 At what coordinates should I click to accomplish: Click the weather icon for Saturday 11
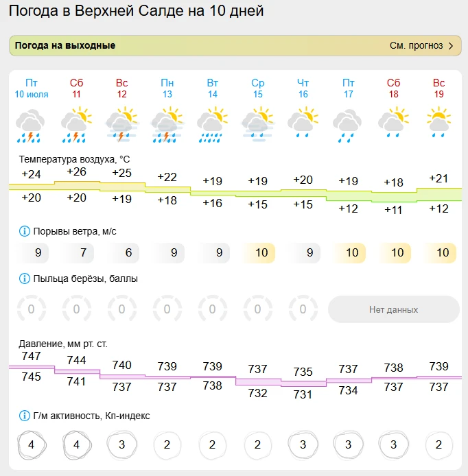click(76, 125)
